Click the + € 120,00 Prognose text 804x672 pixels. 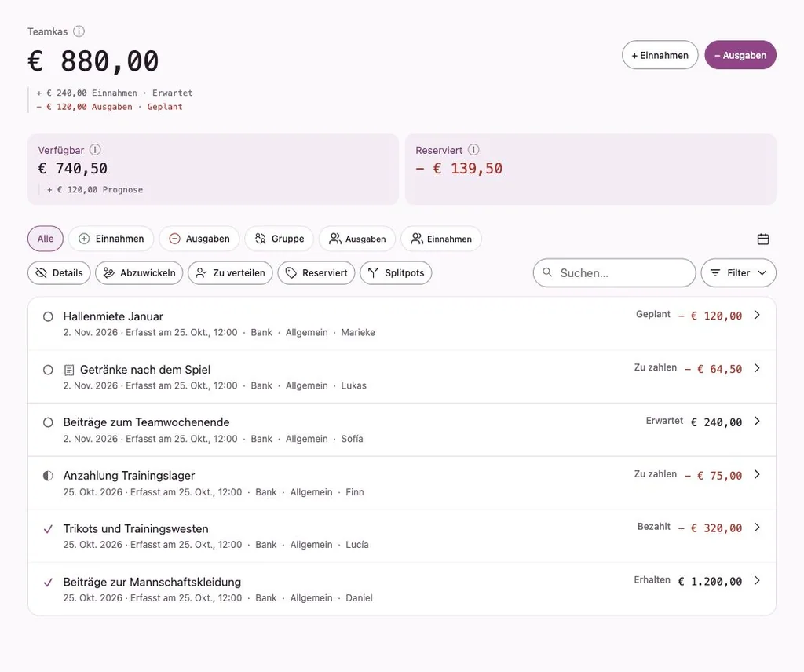95,190
